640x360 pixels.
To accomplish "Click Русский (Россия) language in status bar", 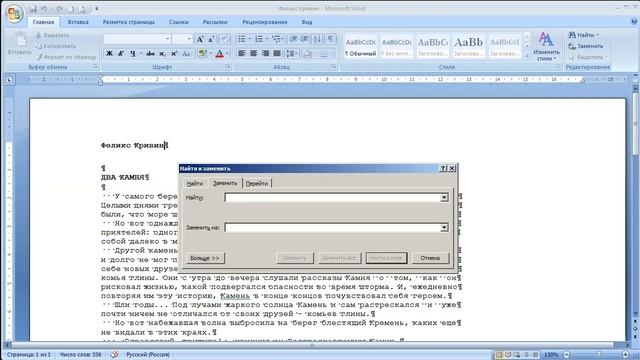I will [148, 355].
